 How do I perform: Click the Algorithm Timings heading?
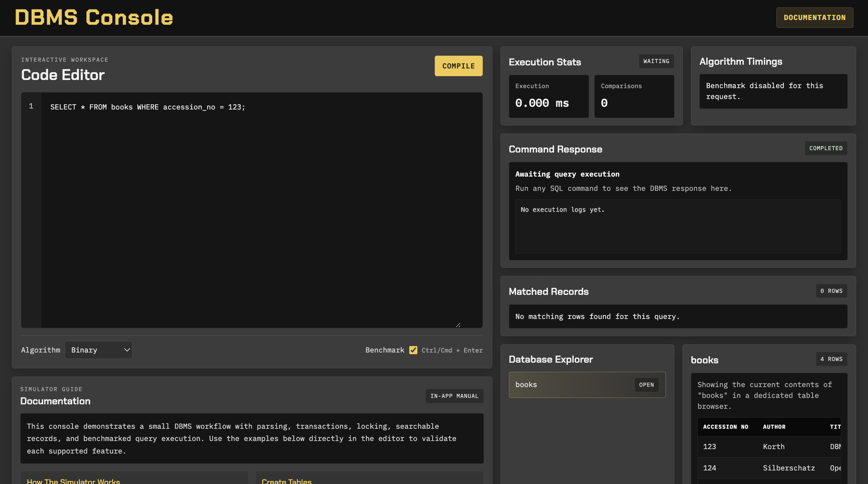pyautogui.click(x=741, y=61)
